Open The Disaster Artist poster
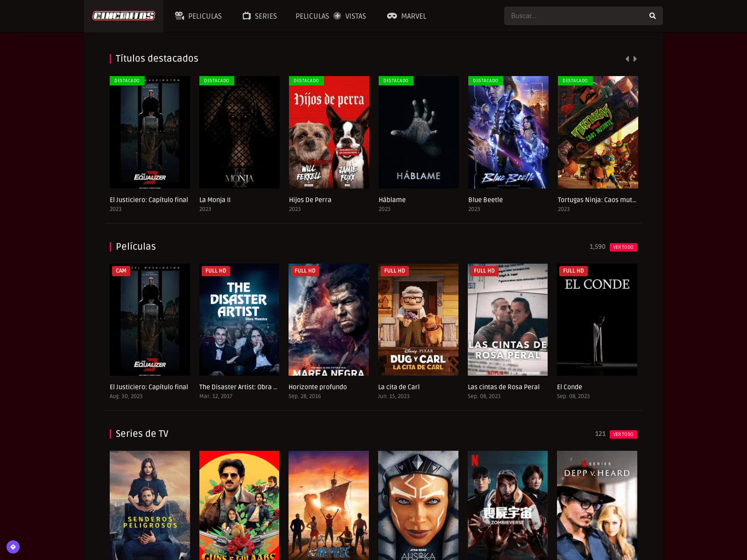 (x=239, y=320)
